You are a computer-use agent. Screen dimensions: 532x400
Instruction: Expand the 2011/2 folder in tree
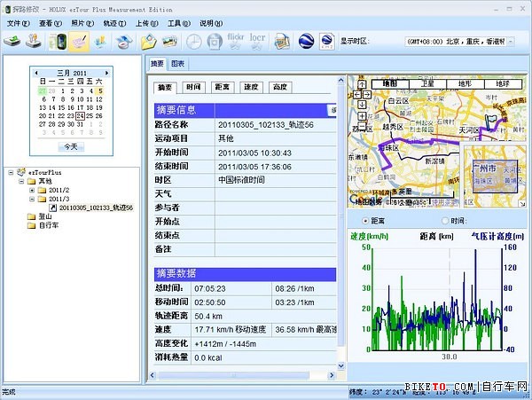pyautogui.click(x=33, y=190)
